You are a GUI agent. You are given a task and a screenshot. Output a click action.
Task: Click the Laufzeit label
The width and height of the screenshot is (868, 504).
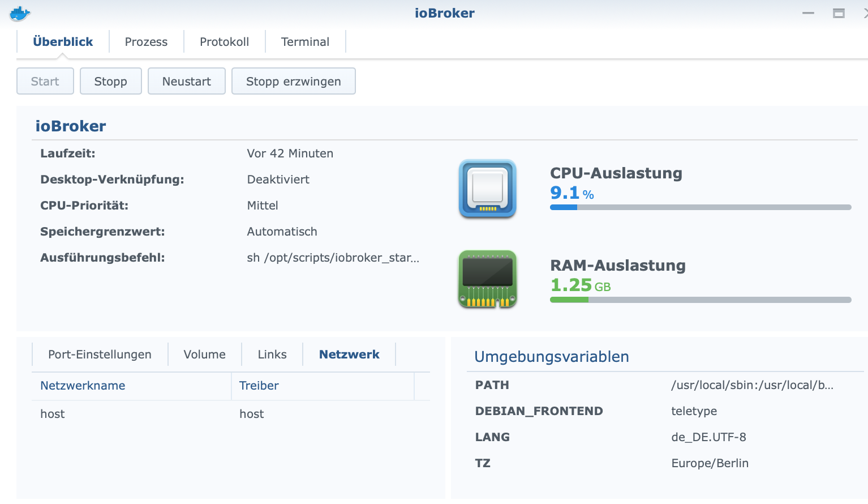68,153
